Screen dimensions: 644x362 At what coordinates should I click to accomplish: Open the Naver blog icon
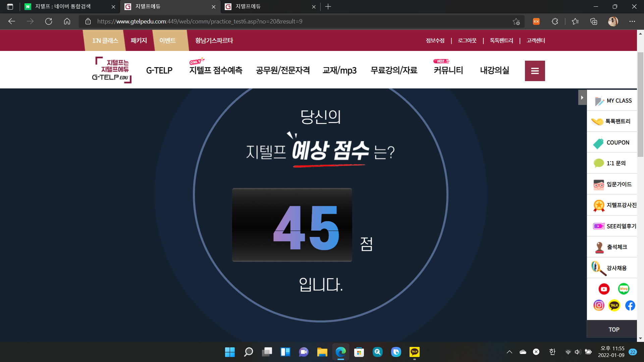pos(624,289)
